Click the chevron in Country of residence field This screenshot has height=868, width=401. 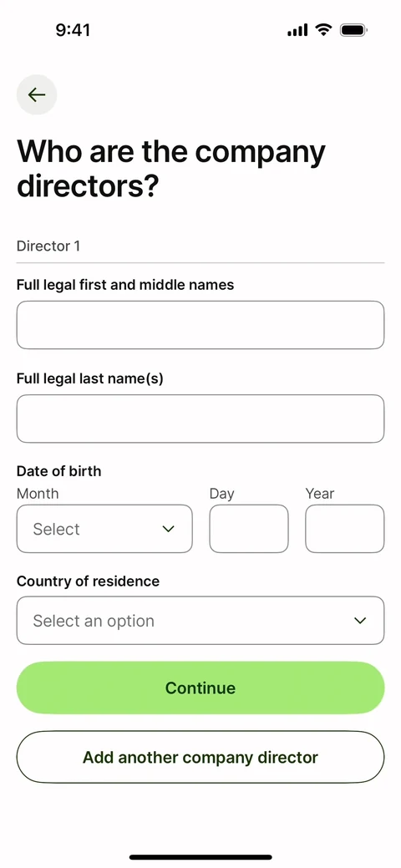click(x=360, y=621)
